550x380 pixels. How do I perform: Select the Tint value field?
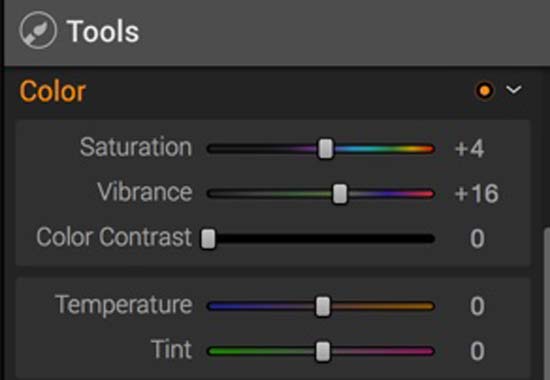point(477,351)
